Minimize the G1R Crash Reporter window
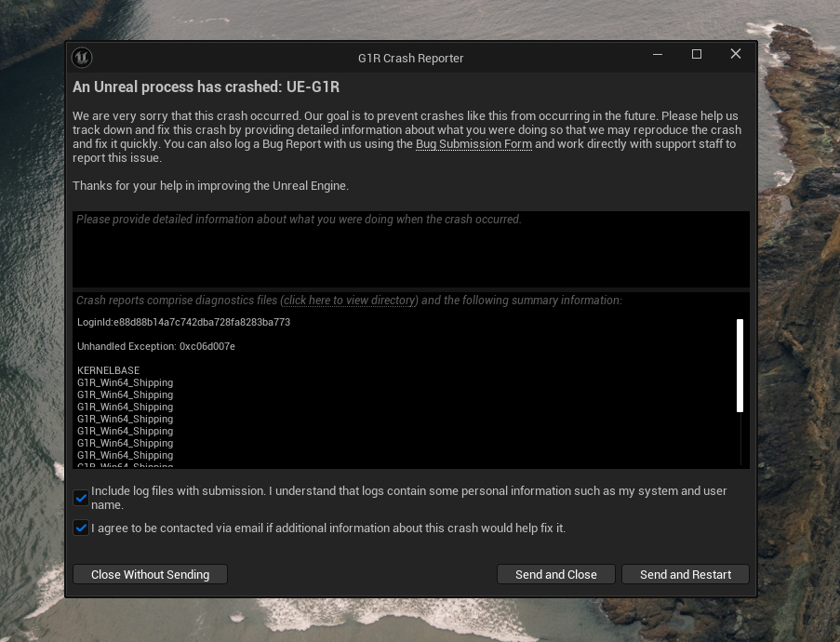The height and width of the screenshot is (642, 840). point(658,54)
